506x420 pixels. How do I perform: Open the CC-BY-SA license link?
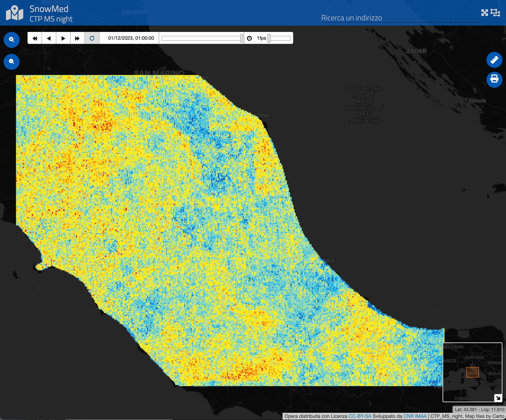click(360, 416)
